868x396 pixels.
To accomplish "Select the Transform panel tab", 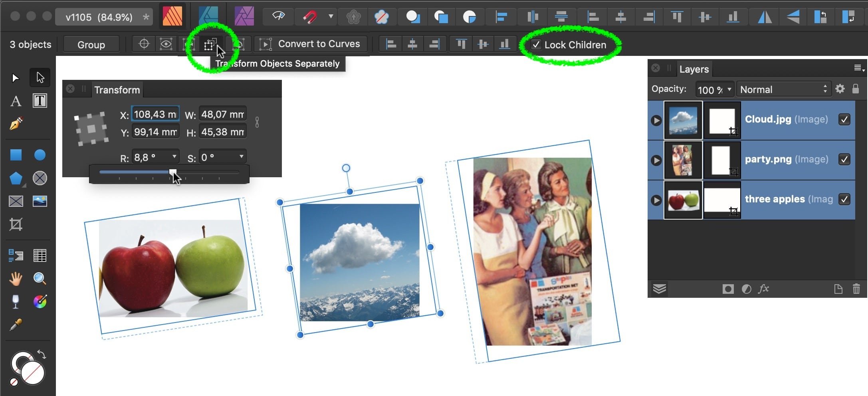I will click(117, 90).
